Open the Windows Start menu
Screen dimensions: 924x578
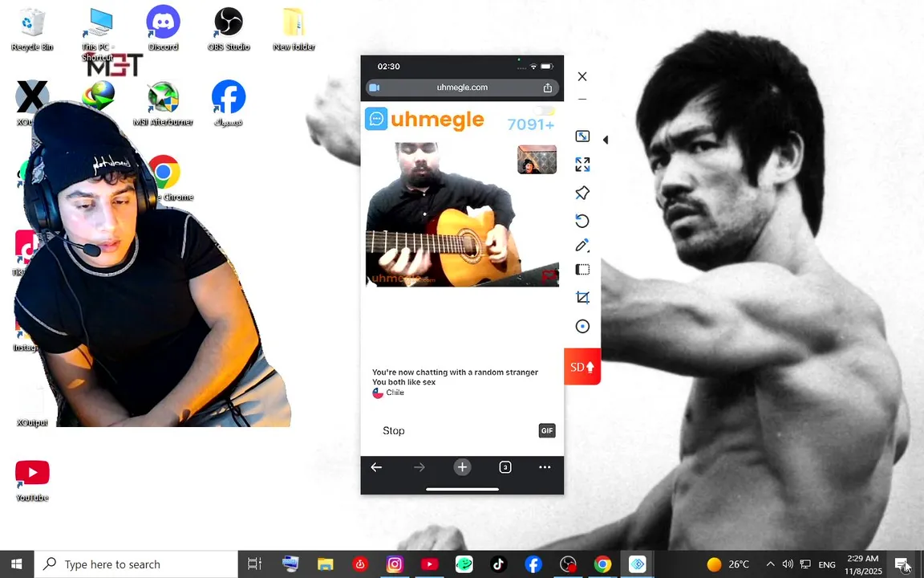coord(17,564)
